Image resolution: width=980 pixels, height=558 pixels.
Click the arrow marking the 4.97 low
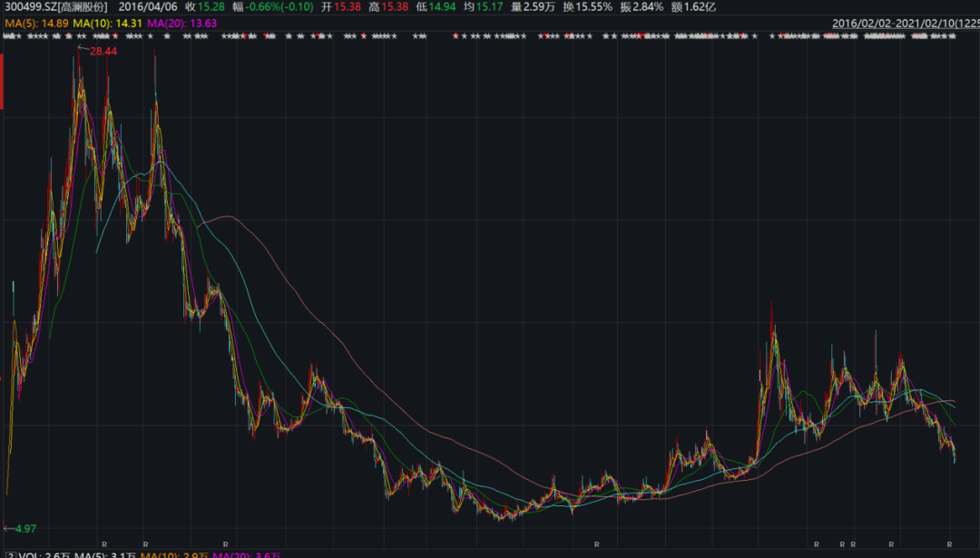9,528
